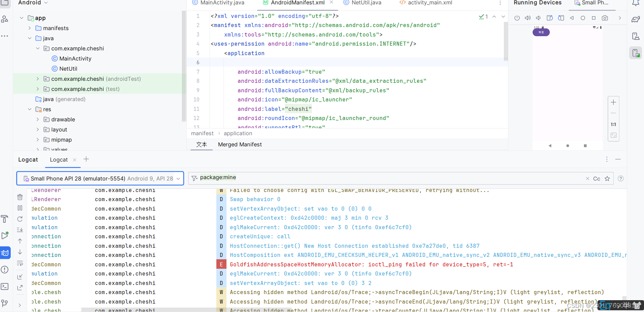Expand the manifests folder

point(30,28)
